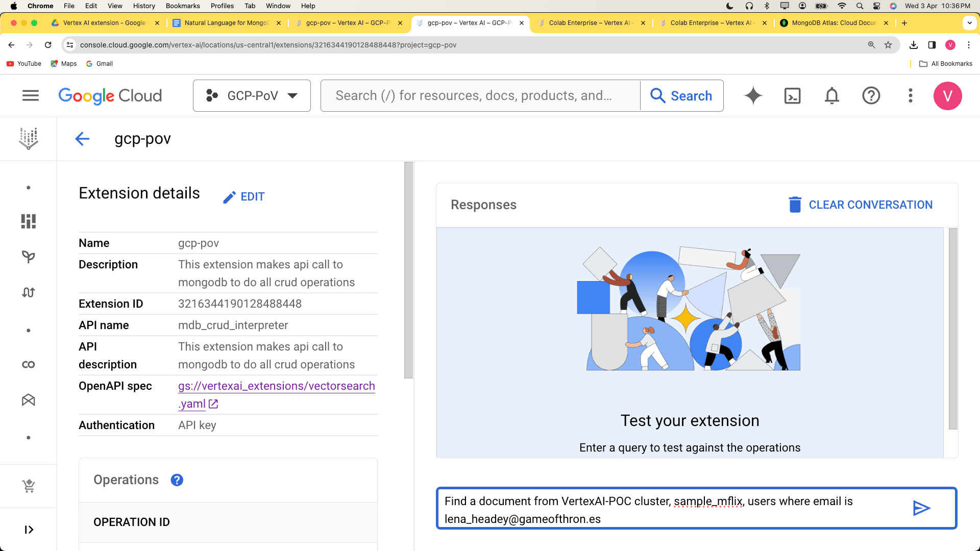Viewport: 980px width, 551px height.
Task: Open the Gemini AI assistant sparkle icon
Action: [752, 95]
